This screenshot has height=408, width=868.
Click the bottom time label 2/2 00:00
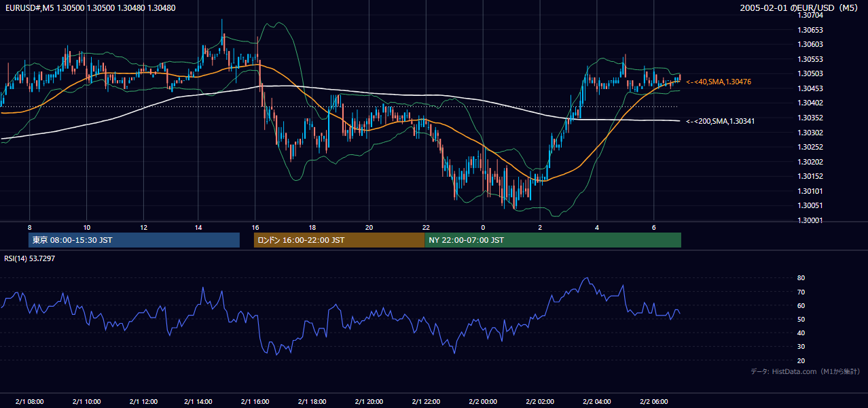483,402
